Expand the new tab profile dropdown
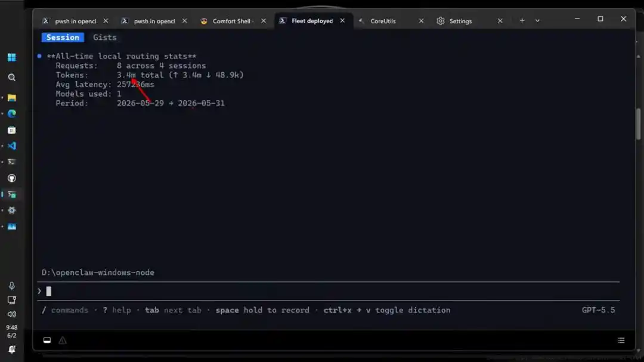The width and height of the screenshot is (644, 362). point(537,20)
